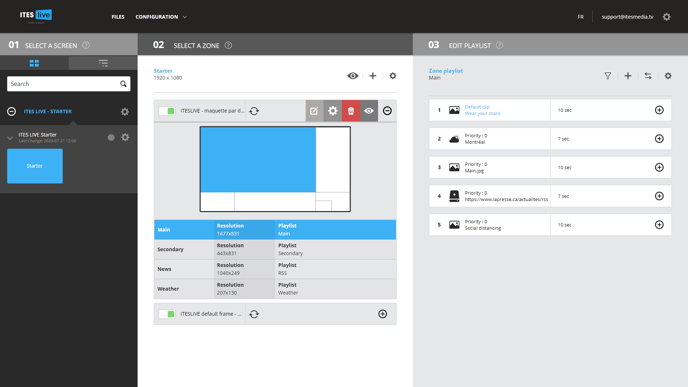Collapse the ITES LIVE - STARTER group
Image resolution: width=688 pixels, height=387 pixels.
point(11,111)
